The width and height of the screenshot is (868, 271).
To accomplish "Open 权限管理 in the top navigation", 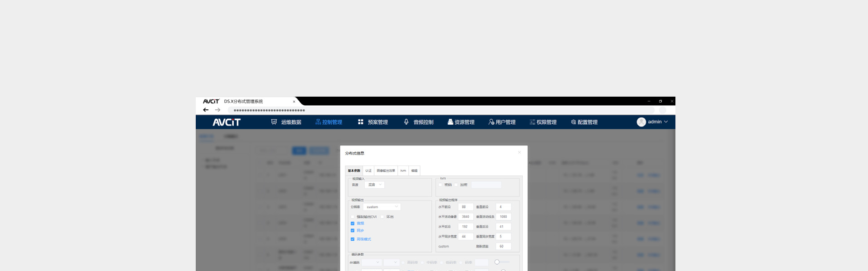I will point(543,122).
